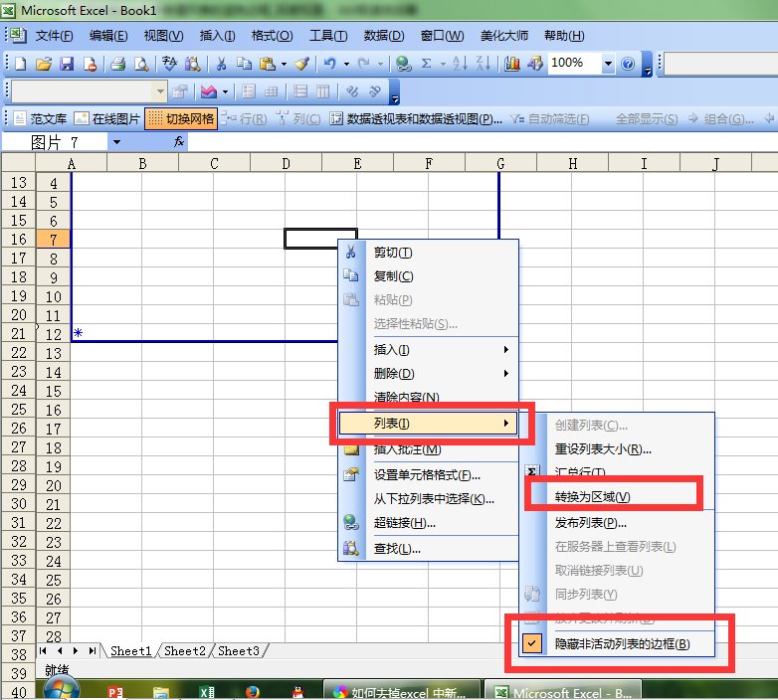Screen dimensions: 778x700
Task: Click the Print icon in toolbar
Action: 118,64
